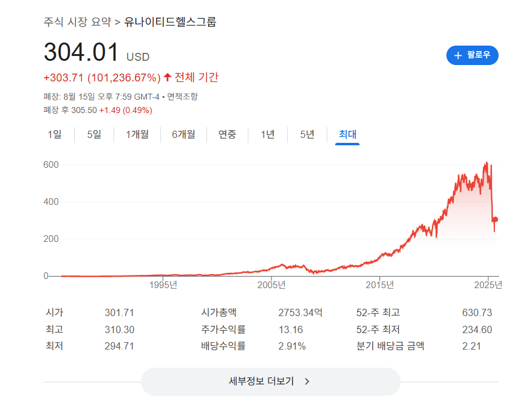The height and width of the screenshot is (417, 532).
Task: Click the red current price dot on chart
Action: click(495, 219)
